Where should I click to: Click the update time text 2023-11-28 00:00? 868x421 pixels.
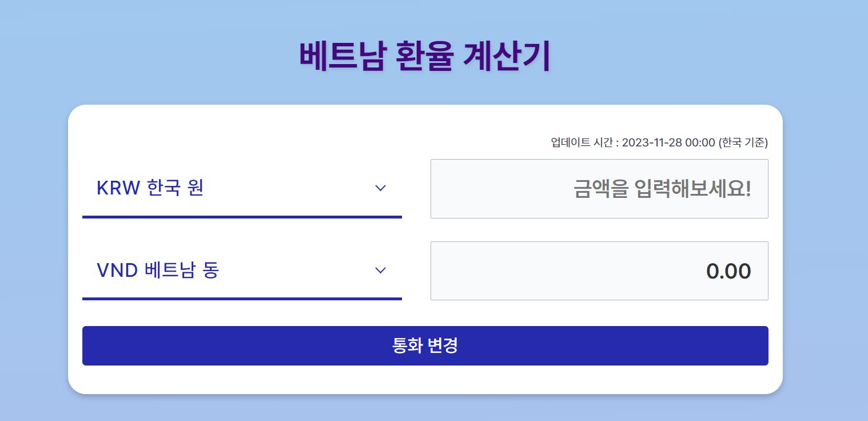659,143
